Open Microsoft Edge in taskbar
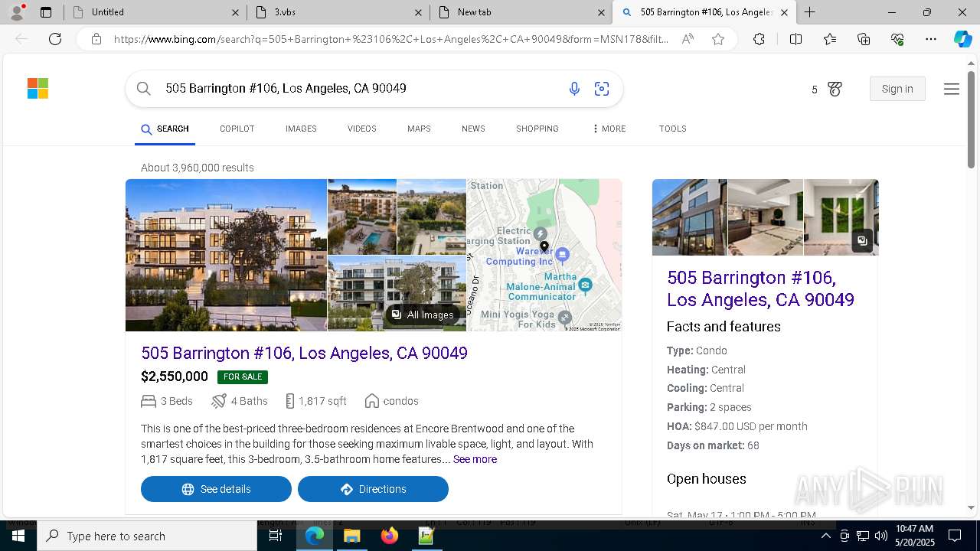The height and width of the screenshot is (551, 980). 315,536
